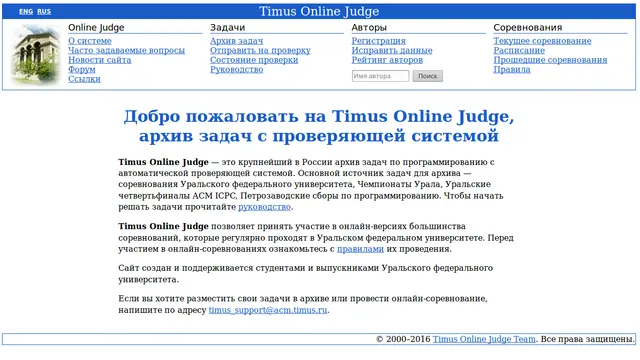The height and width of the screenshot is (360, 640).
Task: Open 'Текущее соревнование' link
Action: coord(542,41)
